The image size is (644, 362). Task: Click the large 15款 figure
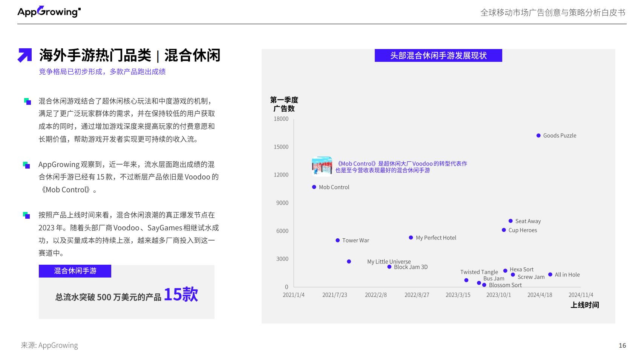[x=181, y=294]
